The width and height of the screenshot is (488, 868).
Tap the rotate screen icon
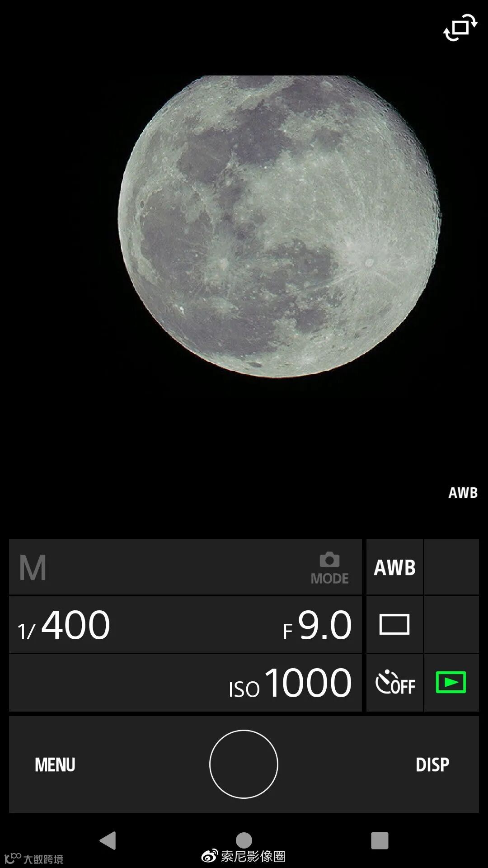tap(460, 28)
